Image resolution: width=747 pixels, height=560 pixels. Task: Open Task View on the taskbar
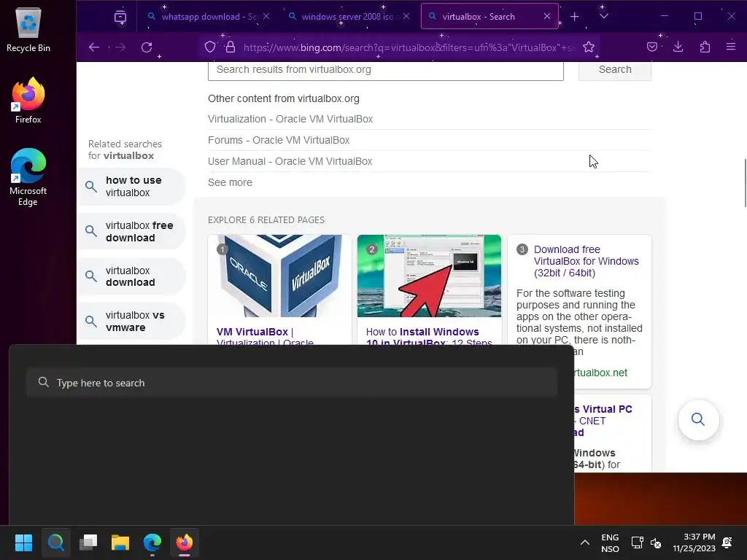[x=88, y=542]
